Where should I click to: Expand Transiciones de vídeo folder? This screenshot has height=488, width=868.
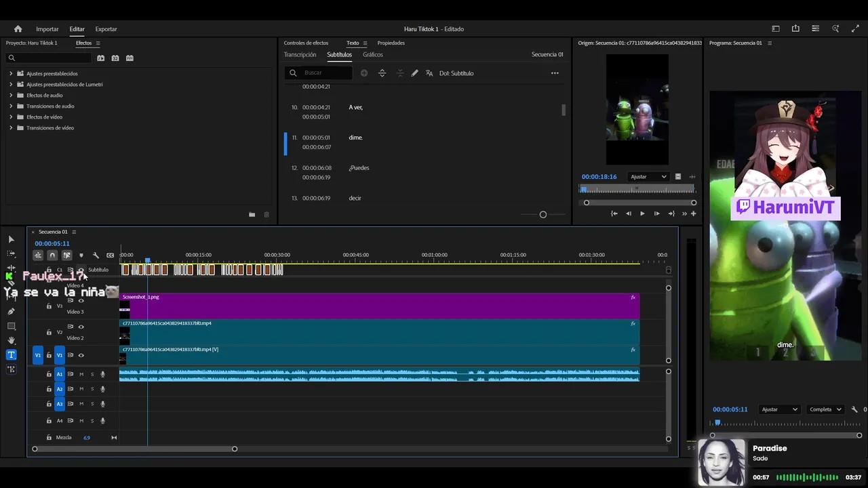point(11,128)
